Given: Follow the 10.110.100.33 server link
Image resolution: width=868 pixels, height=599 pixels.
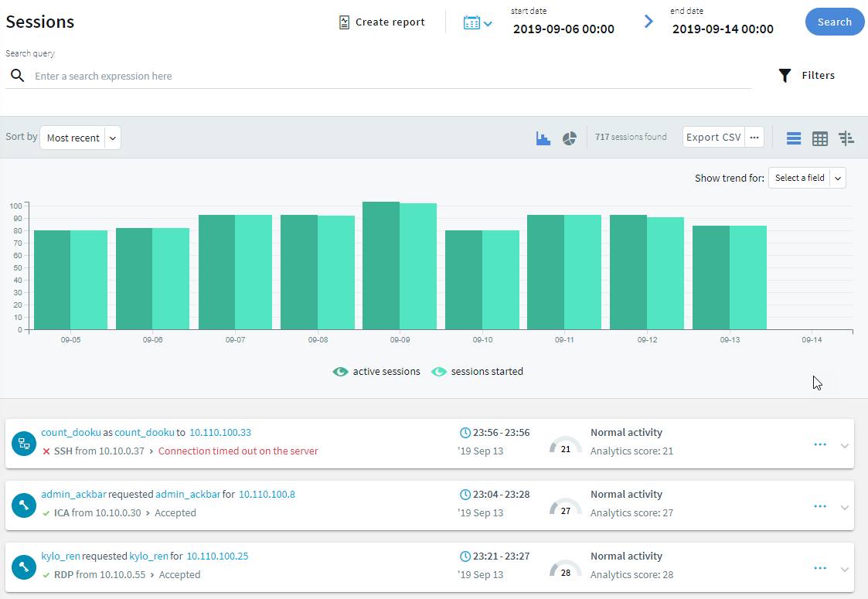Looking at the screenshot, I should [220, 433].
